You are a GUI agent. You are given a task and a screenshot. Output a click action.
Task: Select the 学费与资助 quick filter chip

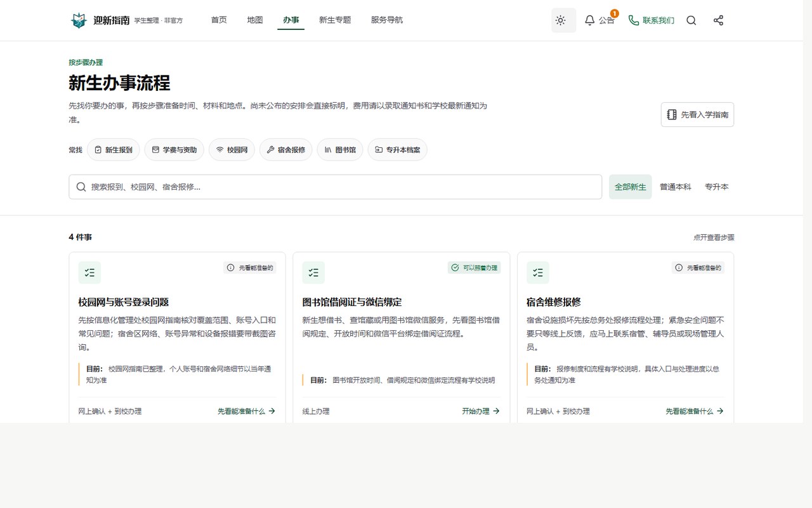[174, 150]
